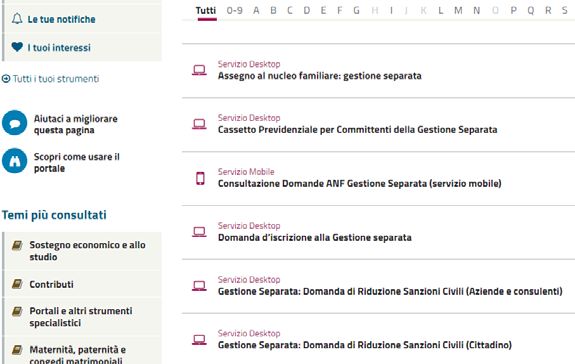The height and width of the screenshot is (364, 575).
Task: Click the book icon beside Portali e altri strumenti specialistici
Action: tap(17, 311)
